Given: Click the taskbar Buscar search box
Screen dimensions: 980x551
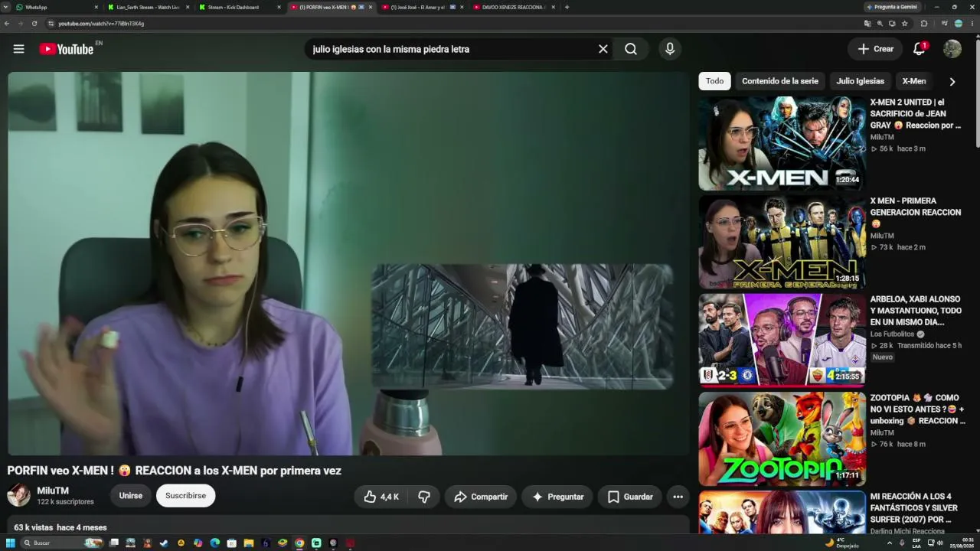Looking at the screenshot, I should pos(62,543).
